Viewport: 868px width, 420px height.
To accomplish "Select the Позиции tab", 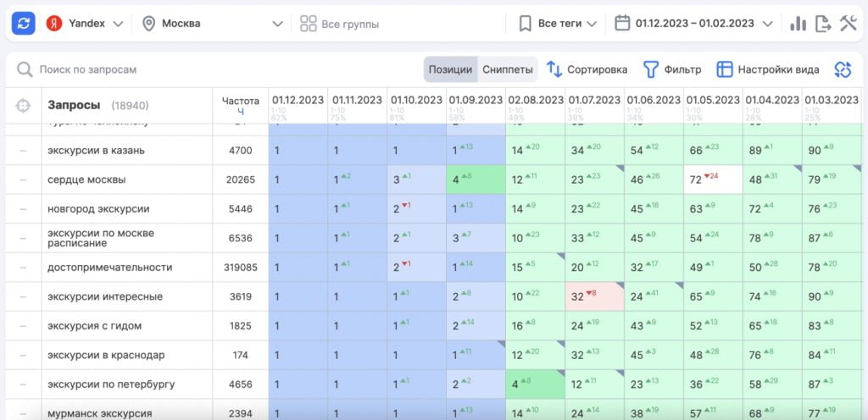I will 450,69.
